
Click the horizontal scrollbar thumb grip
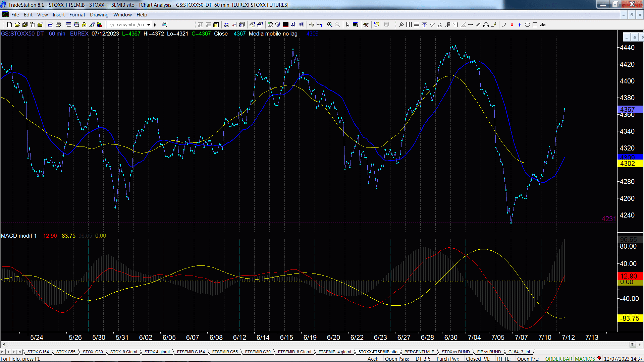click(632, 345)
